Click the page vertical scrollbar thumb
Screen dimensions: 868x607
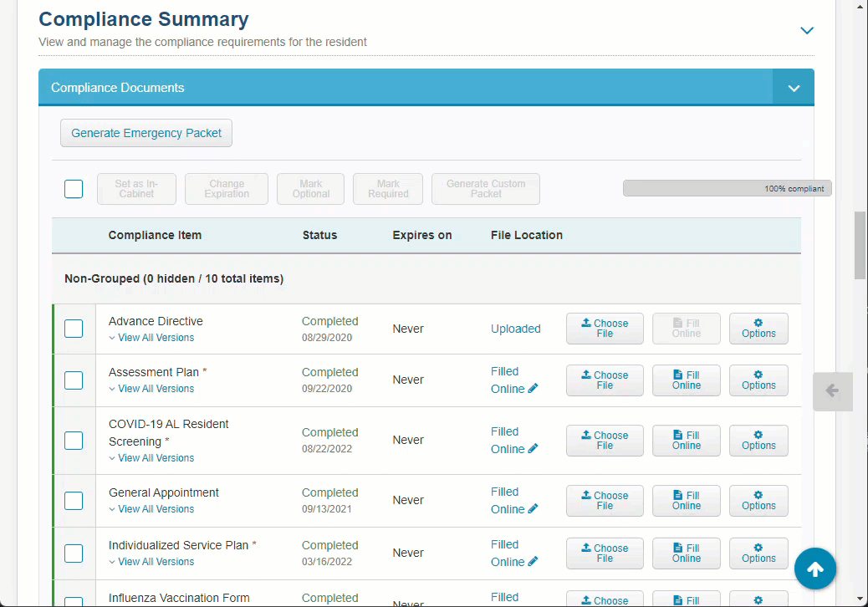pos(860,245)
